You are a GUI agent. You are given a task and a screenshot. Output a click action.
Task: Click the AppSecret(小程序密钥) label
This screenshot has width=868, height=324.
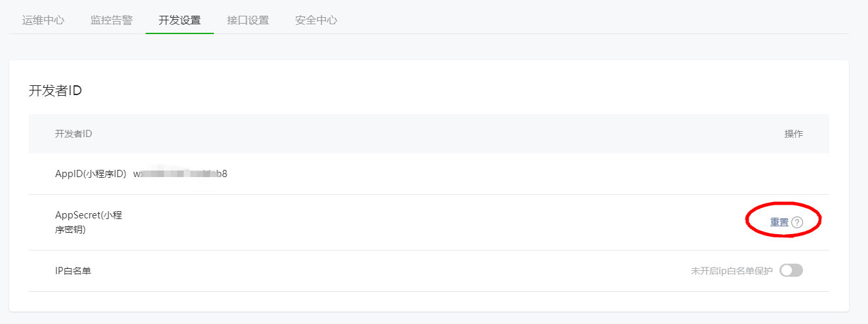(88, 222)
